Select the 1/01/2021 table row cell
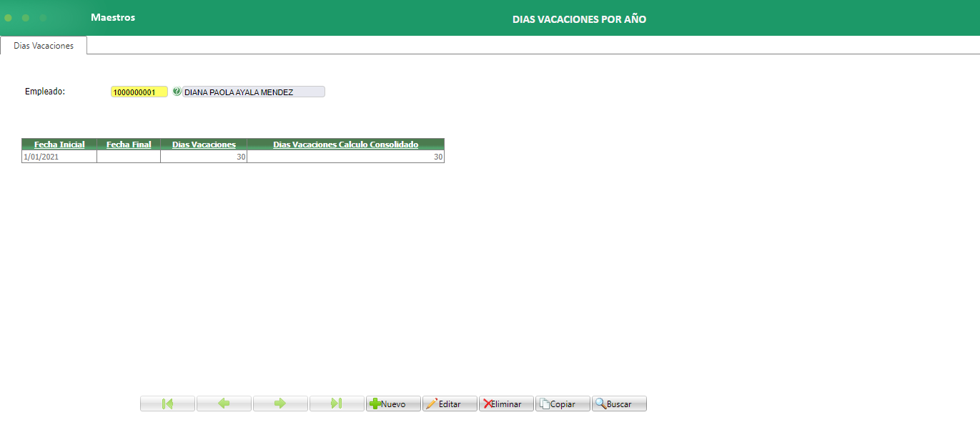Viewport: 980px width, 425px height. pyautogui.click(x=59, y=157)
